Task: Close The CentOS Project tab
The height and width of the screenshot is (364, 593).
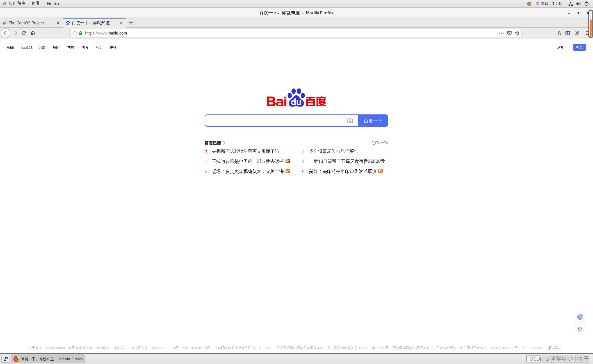Action: [58, 23]
